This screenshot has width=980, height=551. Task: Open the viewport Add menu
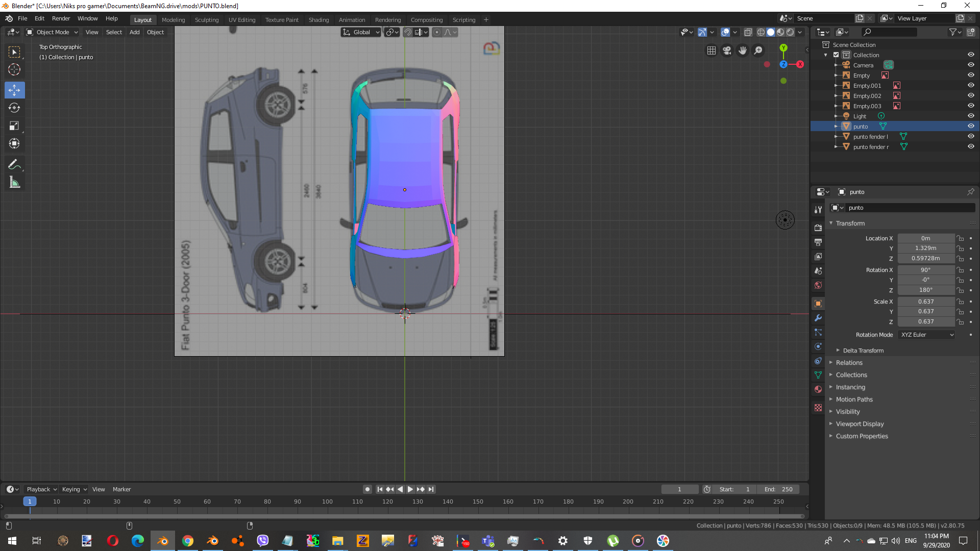tap(134, 32)
